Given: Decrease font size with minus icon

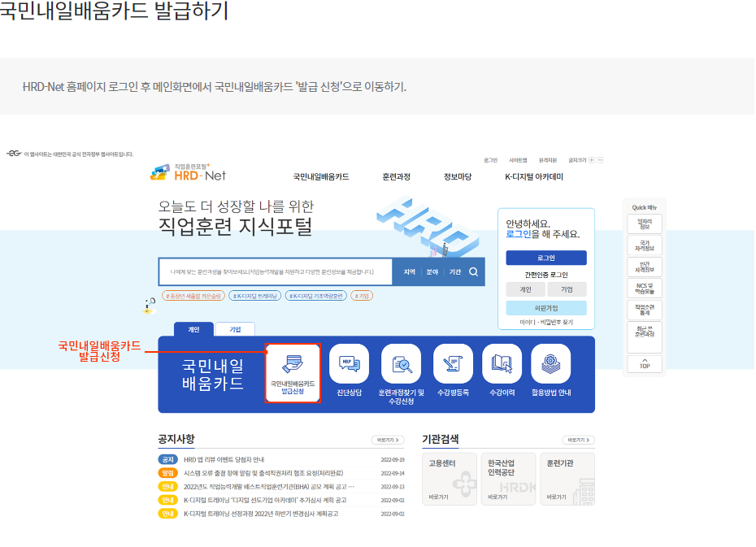Looking at the screenshot, I should point(600,160).
